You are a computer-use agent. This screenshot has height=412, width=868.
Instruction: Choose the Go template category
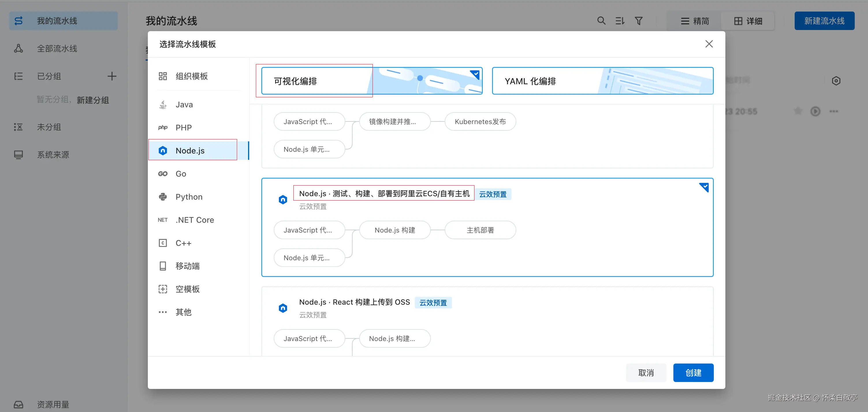click(199, 174)
